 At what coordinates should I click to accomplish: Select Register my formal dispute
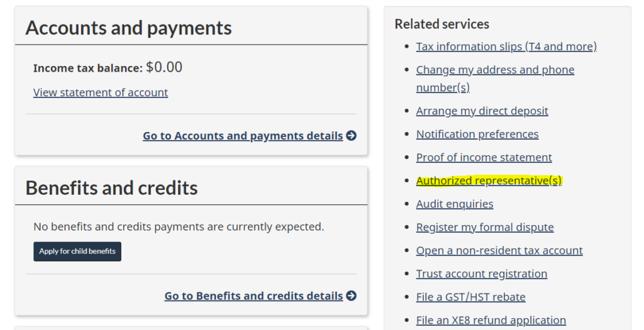coord(485,227)
